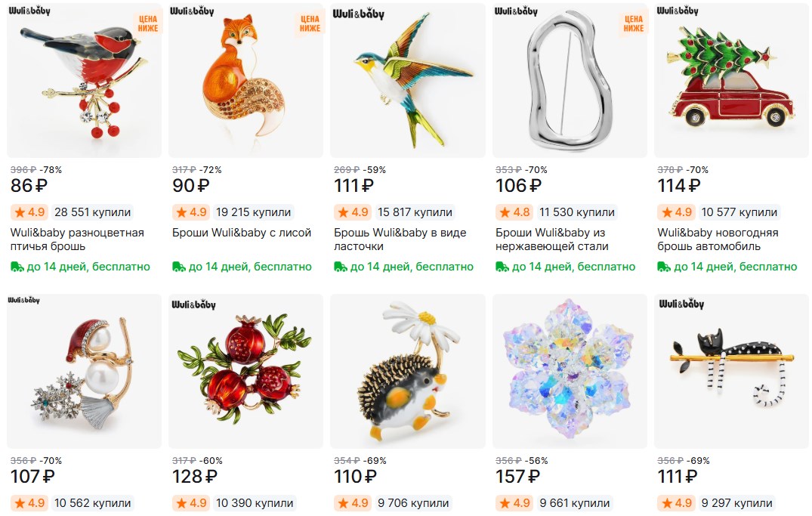Click the black cat on branch brooch image

tap(731, 372)
